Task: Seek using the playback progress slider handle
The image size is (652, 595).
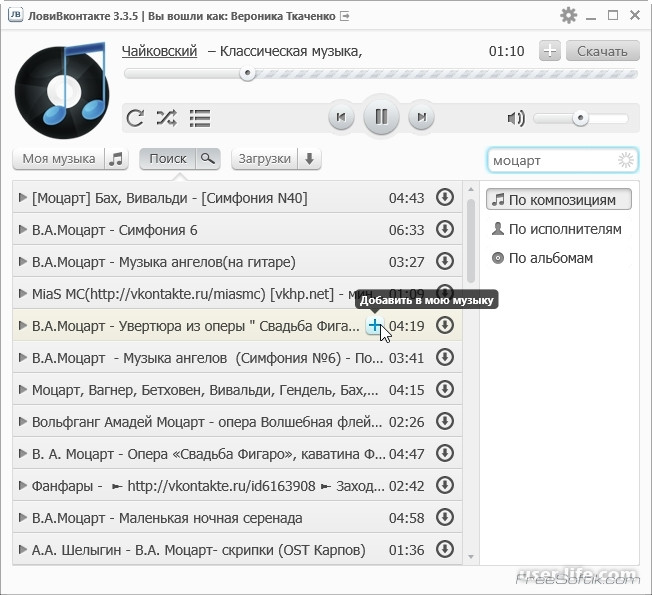Action: tap(247, 74)
